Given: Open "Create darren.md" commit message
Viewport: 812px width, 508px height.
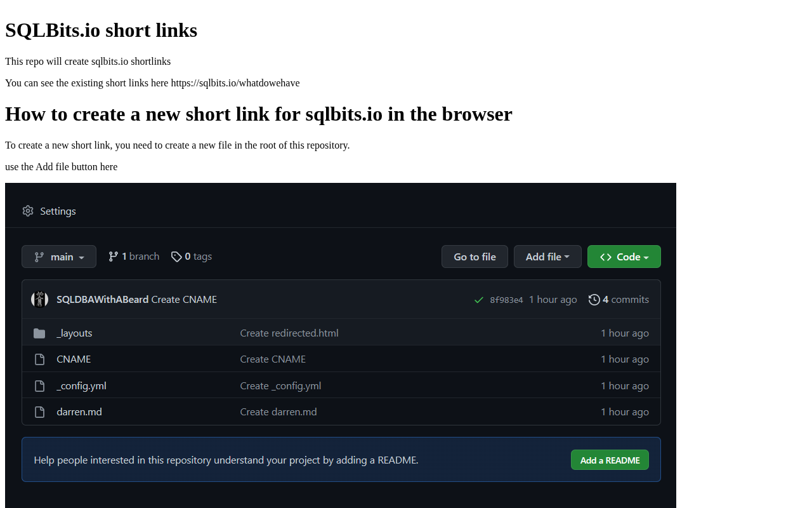Looking at the screenshot, I should point(278,411).
